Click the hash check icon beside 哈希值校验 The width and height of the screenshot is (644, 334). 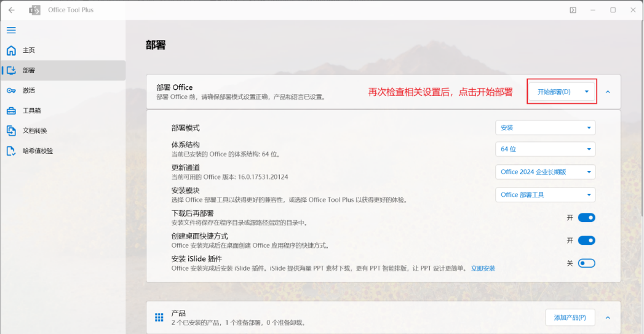point(11,151)
